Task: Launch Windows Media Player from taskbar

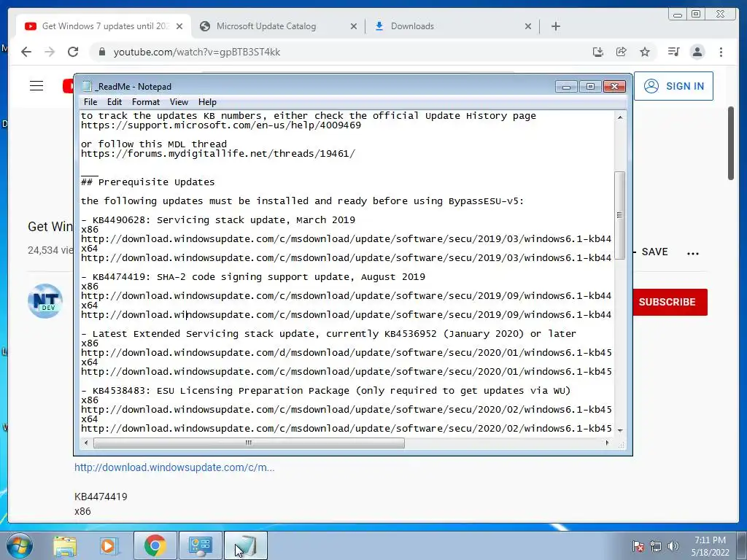Action: (108, 545)
